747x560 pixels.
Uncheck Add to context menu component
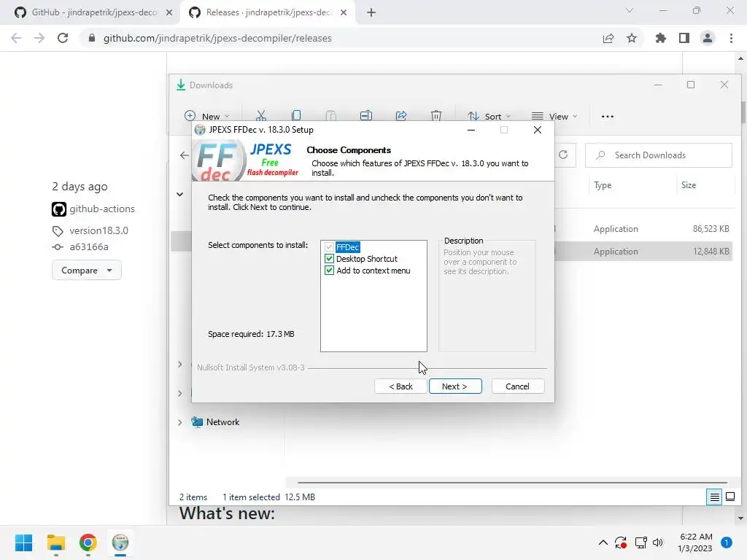329,271
